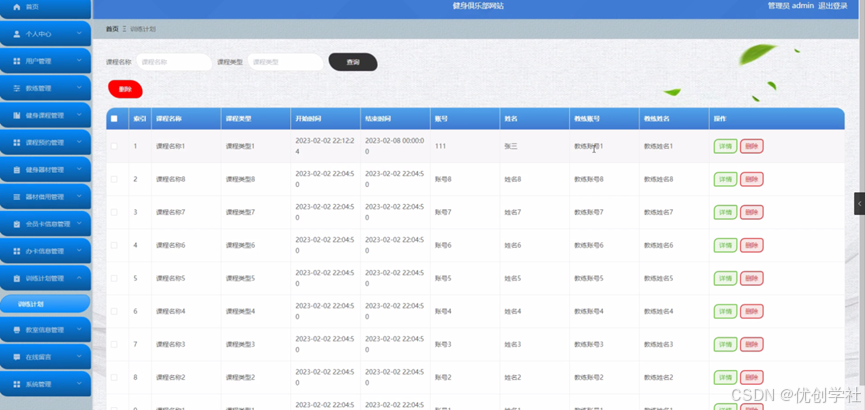Expand the 健身器材管理 chevron
This screenshot has height=410, width=865.
(x=79, y=169)
